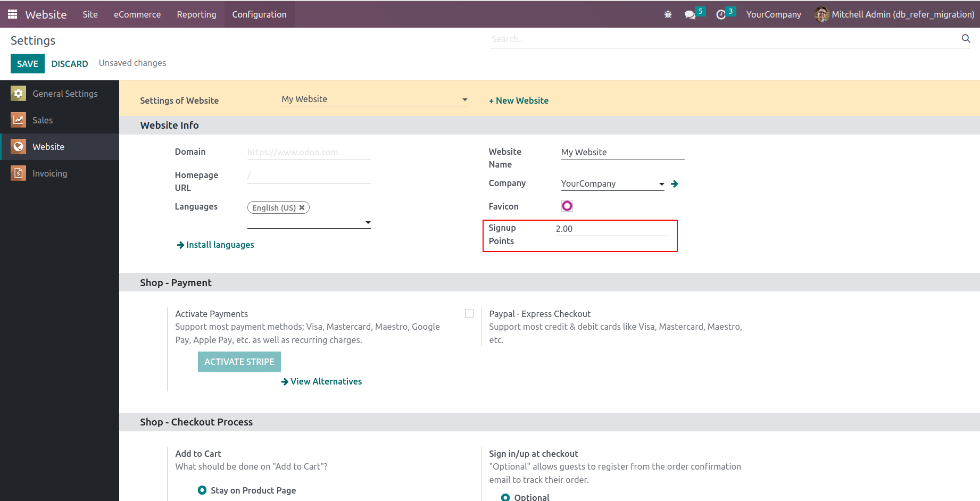Click the debug bug icon

(x=668, y=14)
